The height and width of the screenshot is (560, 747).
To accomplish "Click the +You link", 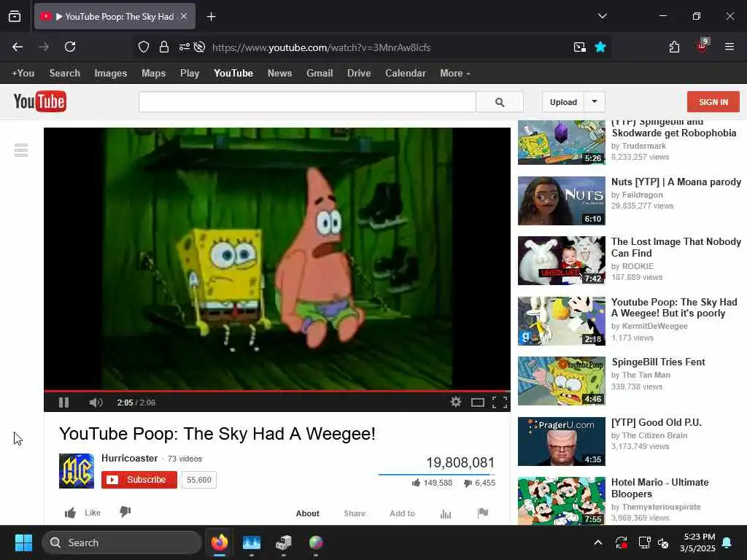I will point(23,74).
